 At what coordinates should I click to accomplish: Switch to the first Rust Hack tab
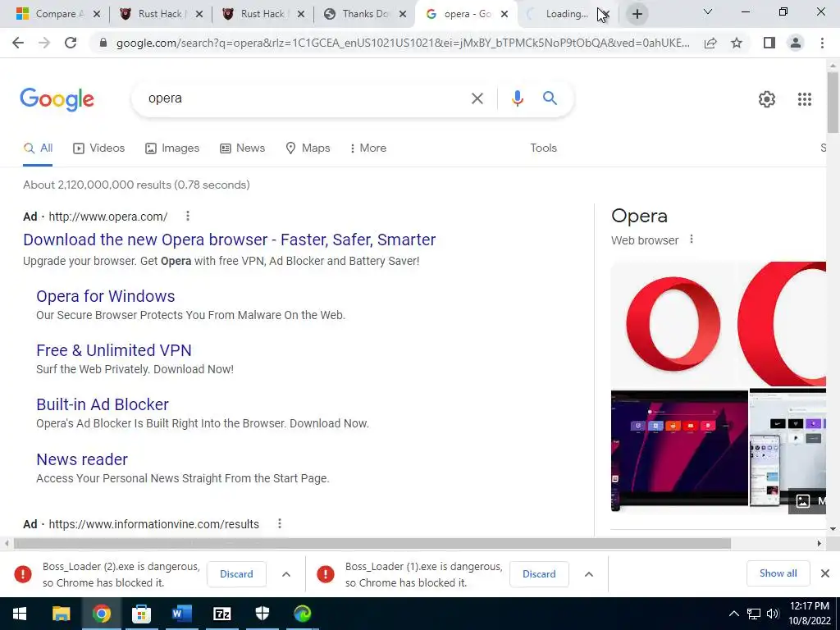tap(160, 14)
